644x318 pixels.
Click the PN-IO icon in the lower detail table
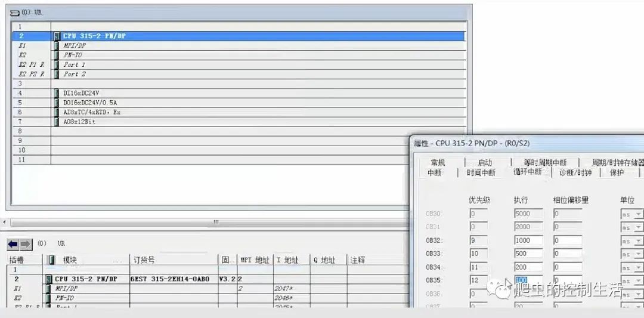point(49,298)
